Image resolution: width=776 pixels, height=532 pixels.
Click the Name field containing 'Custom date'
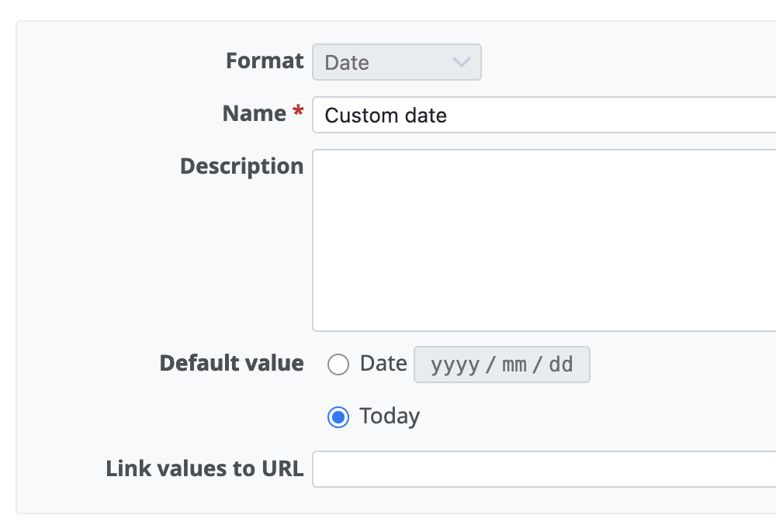point(543,116)
